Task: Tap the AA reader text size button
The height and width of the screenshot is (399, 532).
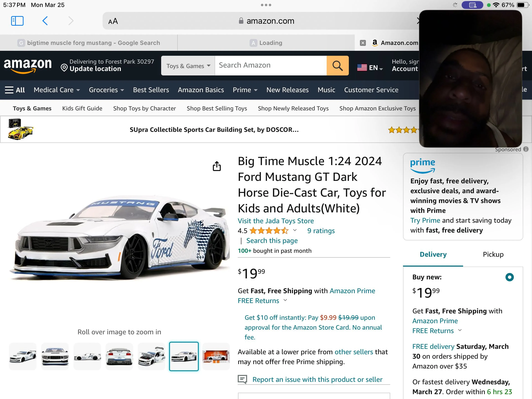Action: (113, 21)
